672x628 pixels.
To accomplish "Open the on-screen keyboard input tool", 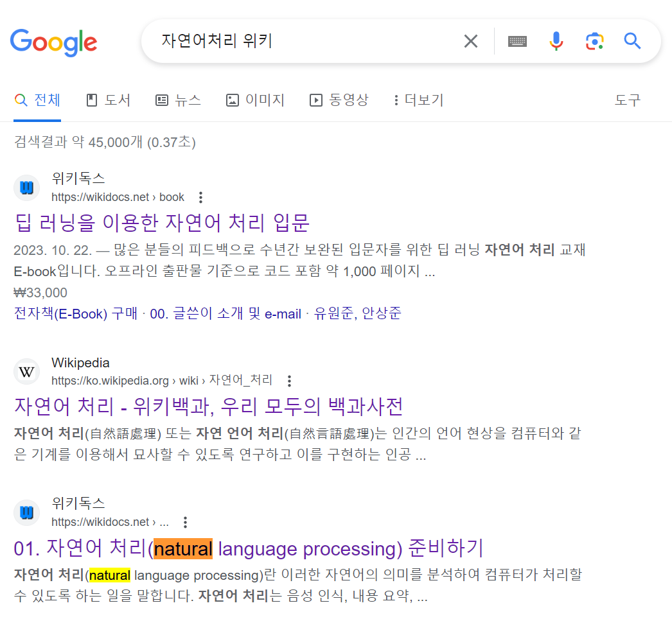I will [517, 42].
